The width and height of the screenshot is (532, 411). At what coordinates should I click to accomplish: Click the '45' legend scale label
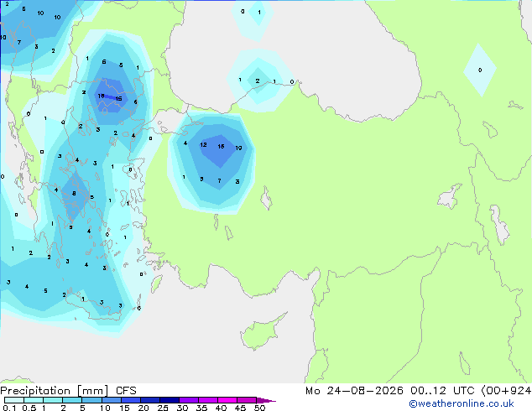pyautogui.click(x=240, y=408)
